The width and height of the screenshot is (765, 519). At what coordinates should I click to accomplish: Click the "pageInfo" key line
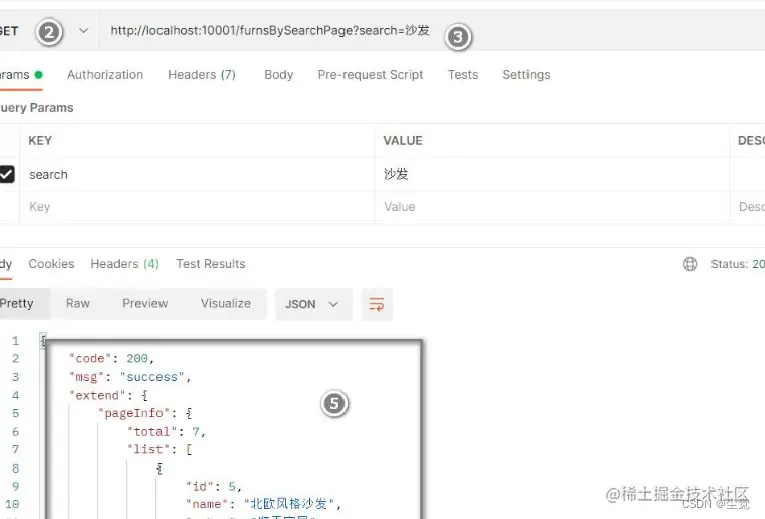point(145,413)
